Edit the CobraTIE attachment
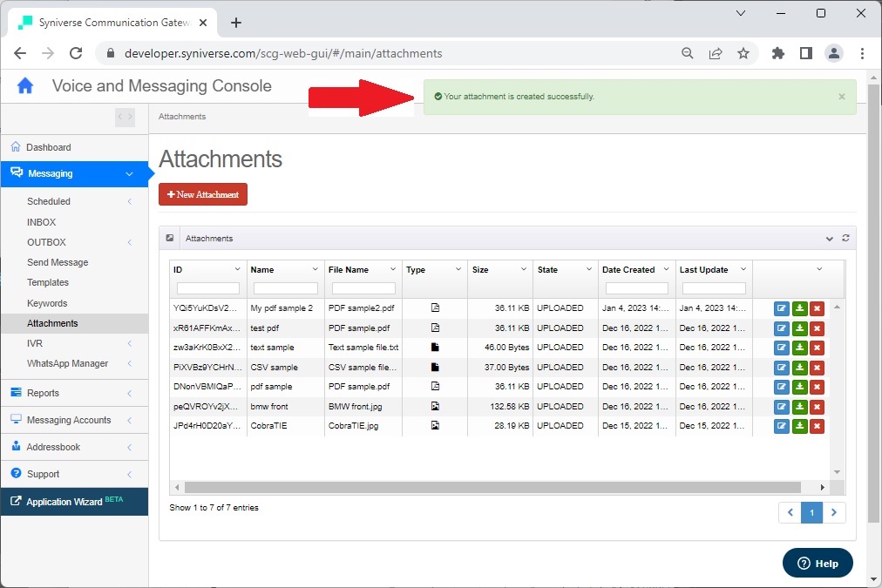Viewport: 882px width, 588px height. coord(781,426)
